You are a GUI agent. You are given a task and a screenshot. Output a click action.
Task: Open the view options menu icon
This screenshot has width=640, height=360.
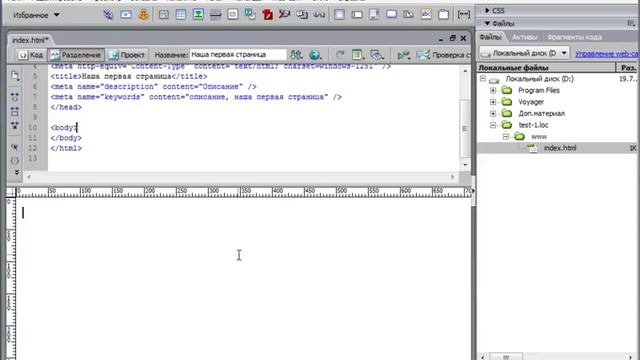358,55
